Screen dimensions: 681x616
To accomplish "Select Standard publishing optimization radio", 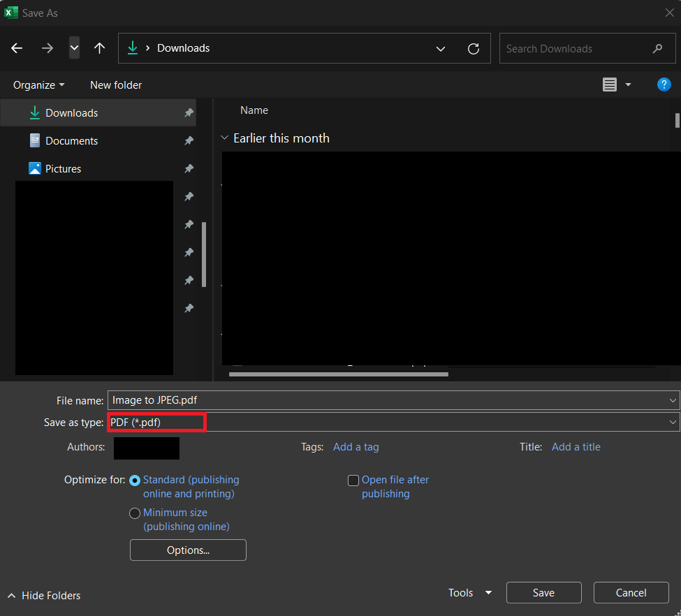I will coord(135,481).
